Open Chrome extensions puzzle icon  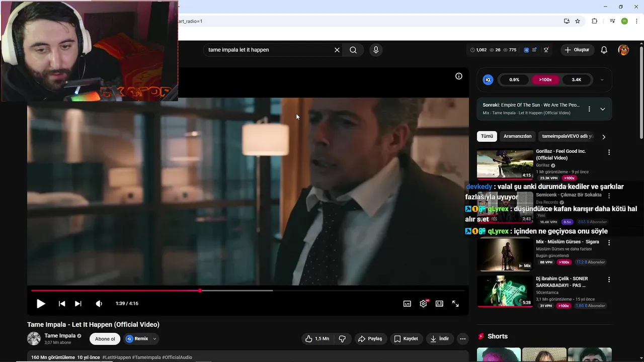(595, 21)
